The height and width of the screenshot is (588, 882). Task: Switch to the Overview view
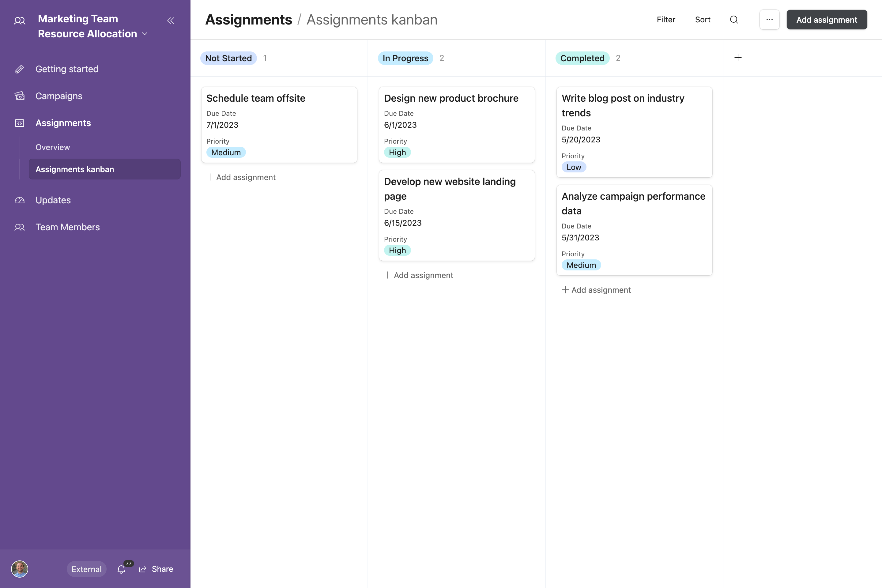(52, 147)
